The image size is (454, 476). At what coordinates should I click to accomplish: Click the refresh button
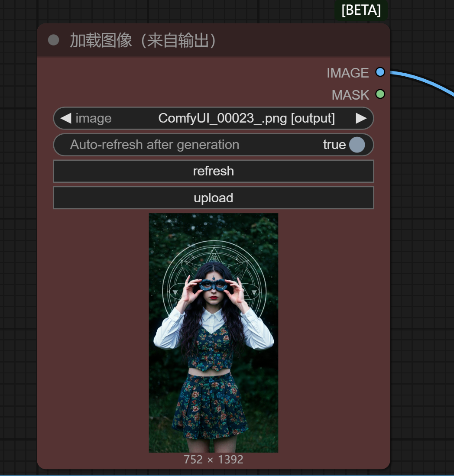tap(214, 171)
